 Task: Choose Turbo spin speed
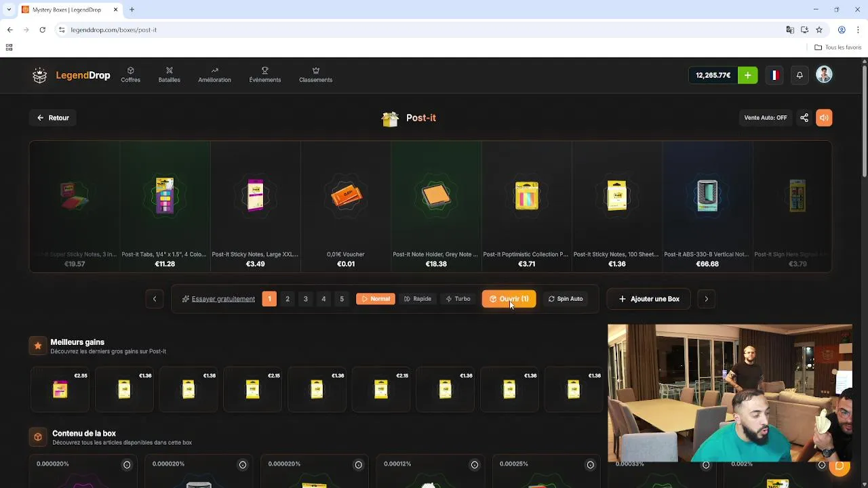click(x=458, y=299)
